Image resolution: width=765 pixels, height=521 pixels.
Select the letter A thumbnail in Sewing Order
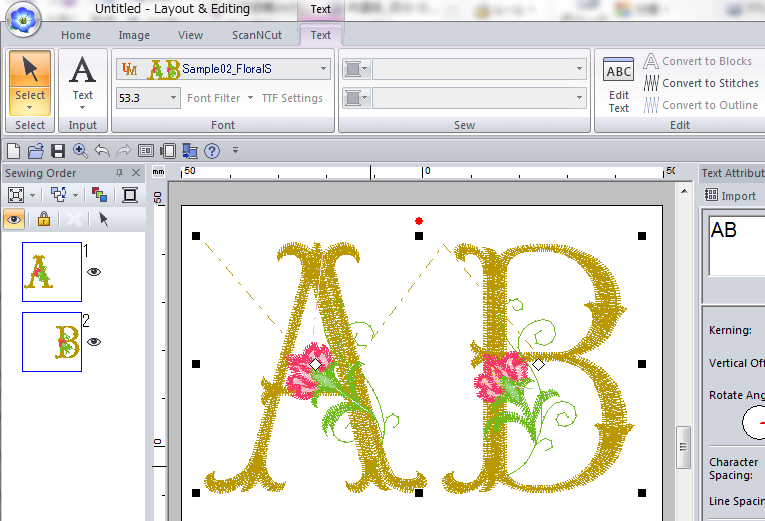[x=52, y=271]
